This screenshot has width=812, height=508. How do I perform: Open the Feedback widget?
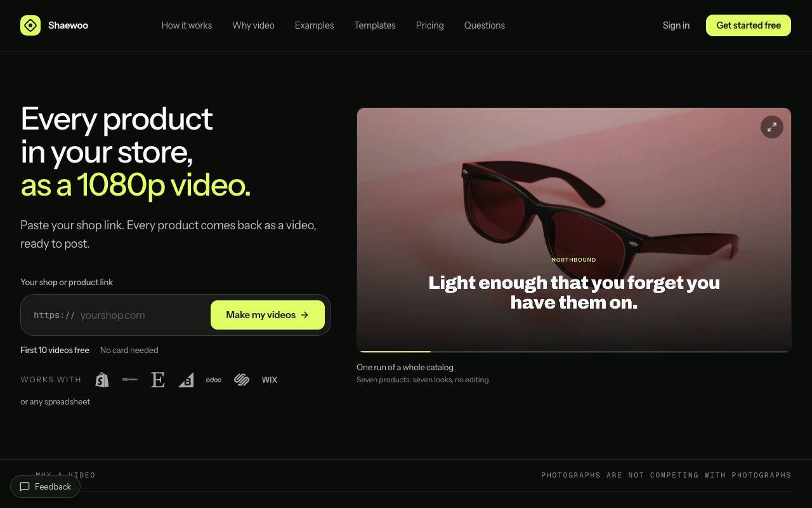point(45,487)
